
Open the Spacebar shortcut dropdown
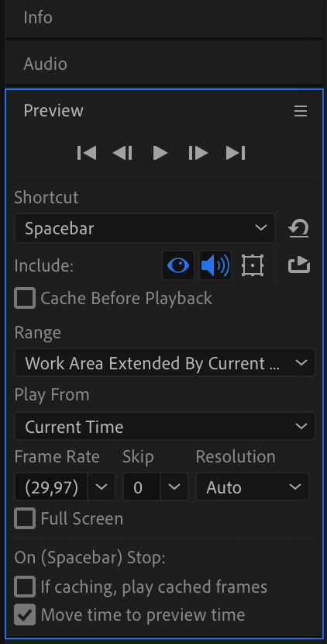(x=145, y=228)
